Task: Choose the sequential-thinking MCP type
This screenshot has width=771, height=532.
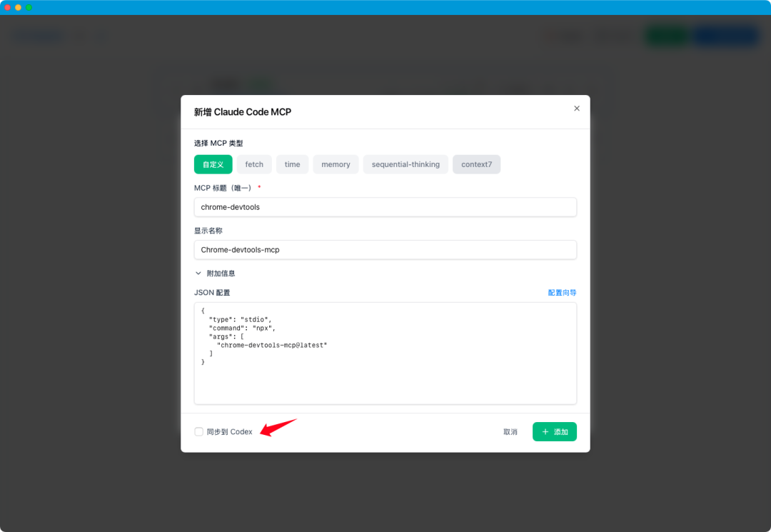Action: (405, 164)
